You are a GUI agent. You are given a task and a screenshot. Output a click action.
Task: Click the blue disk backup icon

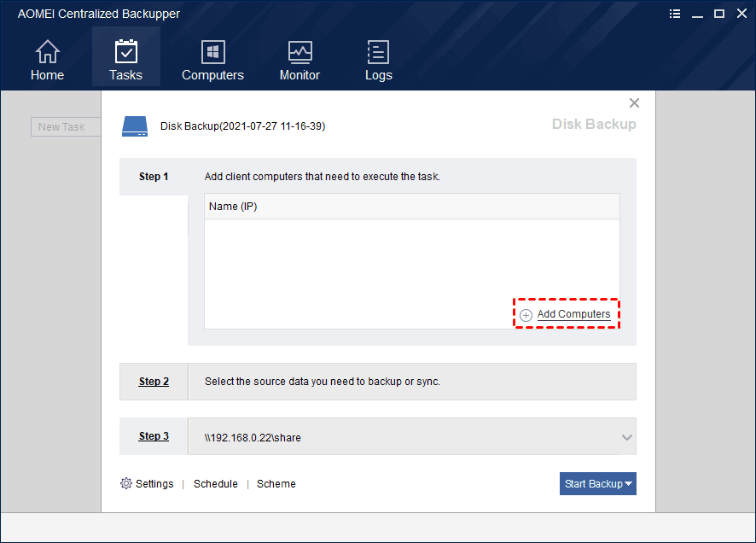click(135, 126)
